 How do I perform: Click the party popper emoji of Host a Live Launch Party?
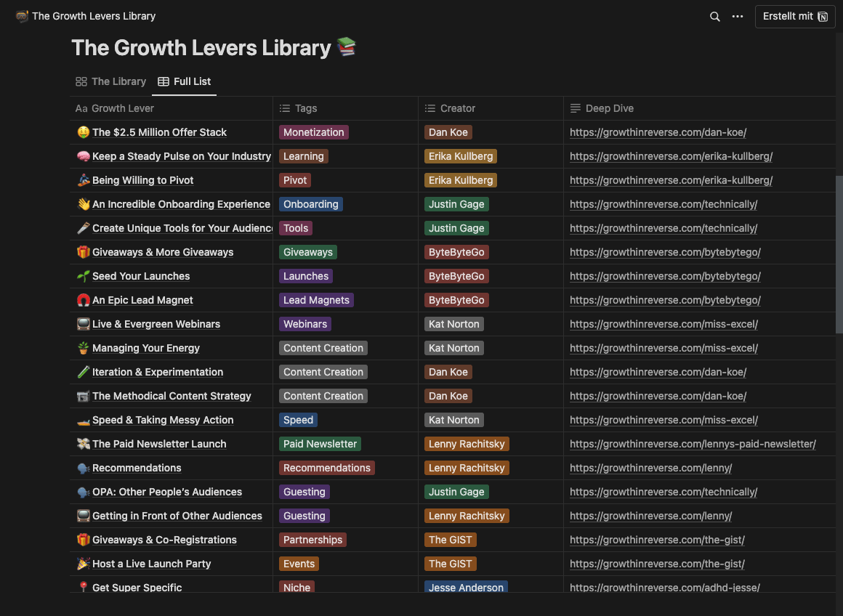83,564
